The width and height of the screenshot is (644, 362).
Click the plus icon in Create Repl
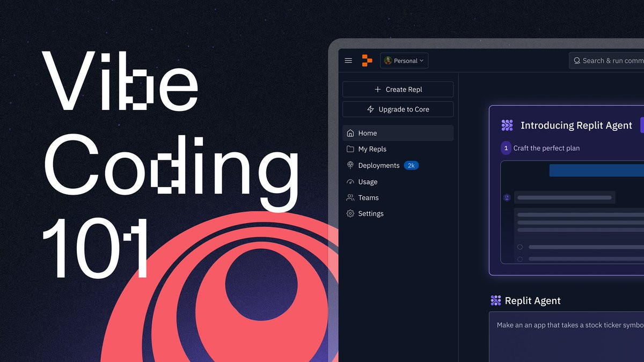378,90
